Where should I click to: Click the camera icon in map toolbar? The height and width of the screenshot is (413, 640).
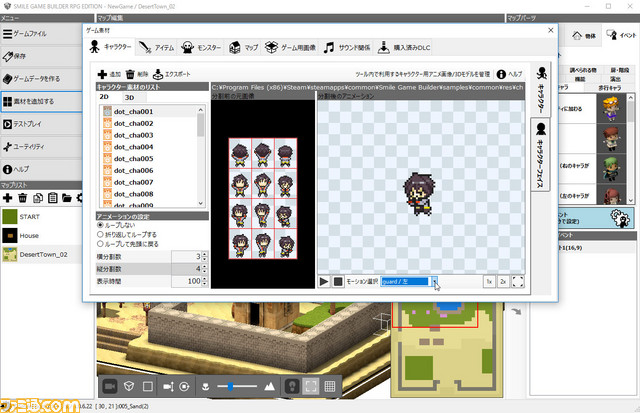click(x=108, y=386)
